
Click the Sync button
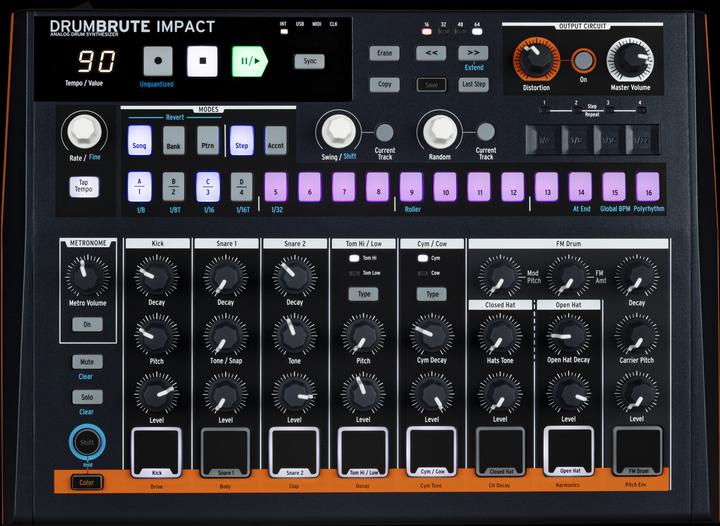309,61
